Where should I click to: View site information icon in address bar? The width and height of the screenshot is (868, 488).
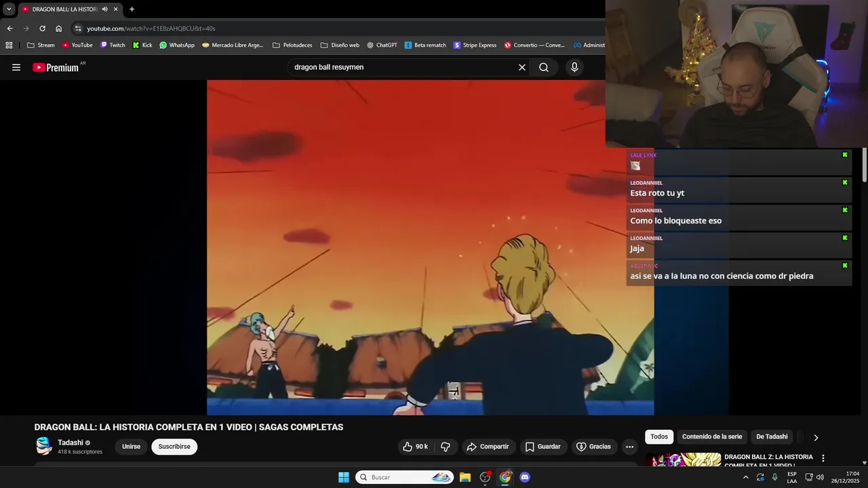pos(78,28)
